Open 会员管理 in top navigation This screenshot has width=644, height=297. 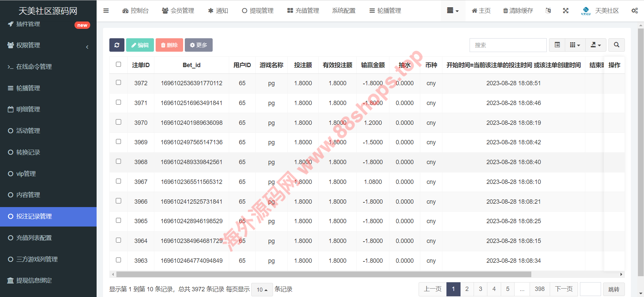pyautogui.click(x=178, y=11)
